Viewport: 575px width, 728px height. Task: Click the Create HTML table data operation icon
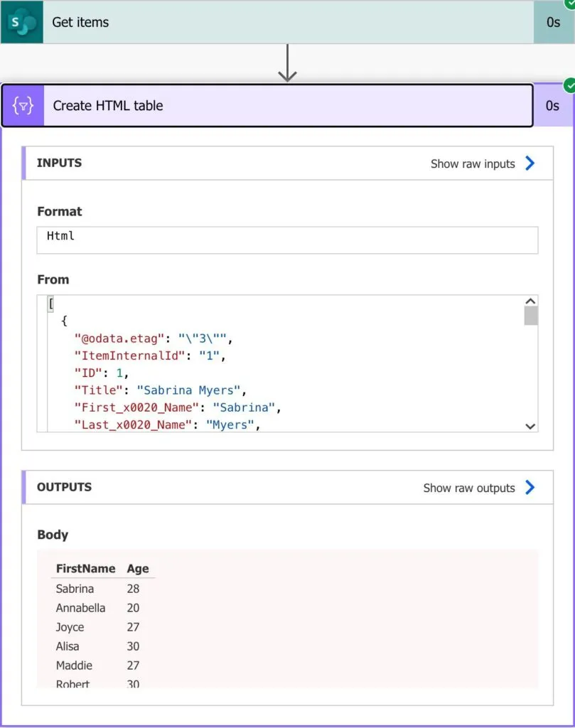[23, 106]
